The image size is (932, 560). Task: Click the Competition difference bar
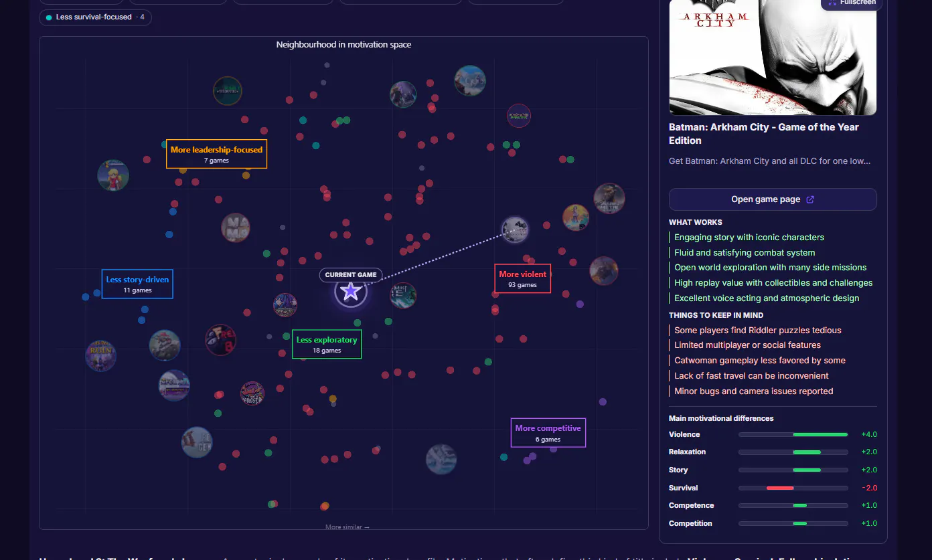pos(793,523)
